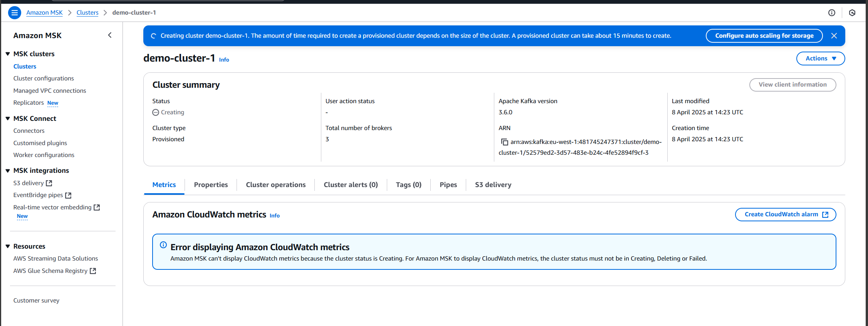
Task: Select the Tags (0) tab
Action: point(409,185)
